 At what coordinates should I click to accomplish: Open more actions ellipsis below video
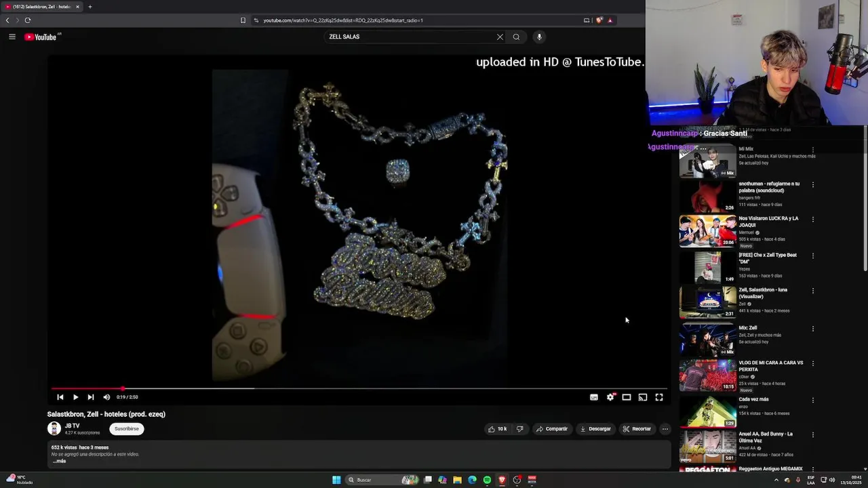click(x=665, y=428)
